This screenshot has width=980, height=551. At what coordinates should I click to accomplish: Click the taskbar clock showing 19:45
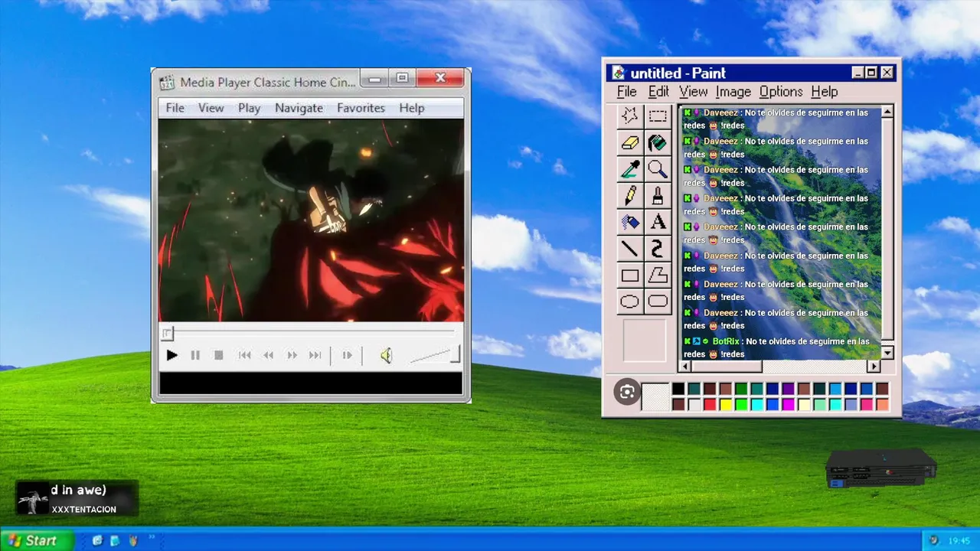[959, 540]
